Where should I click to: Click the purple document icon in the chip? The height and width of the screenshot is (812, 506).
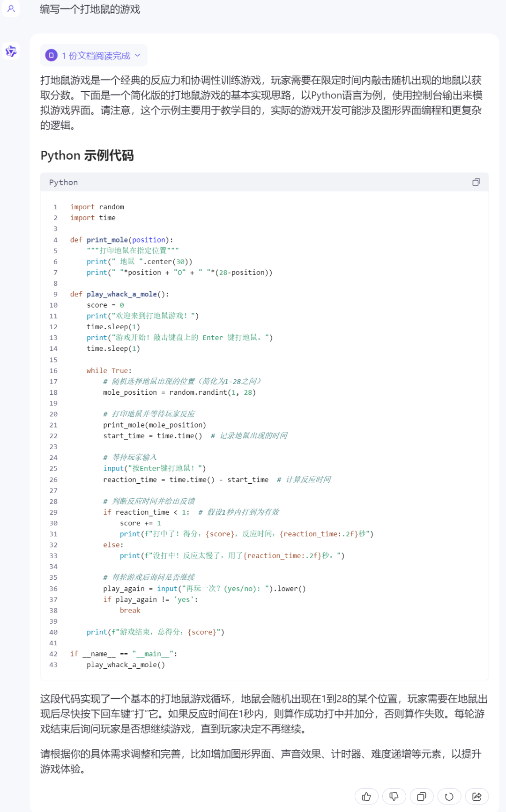pyautogui.click(x=52, y=55)
